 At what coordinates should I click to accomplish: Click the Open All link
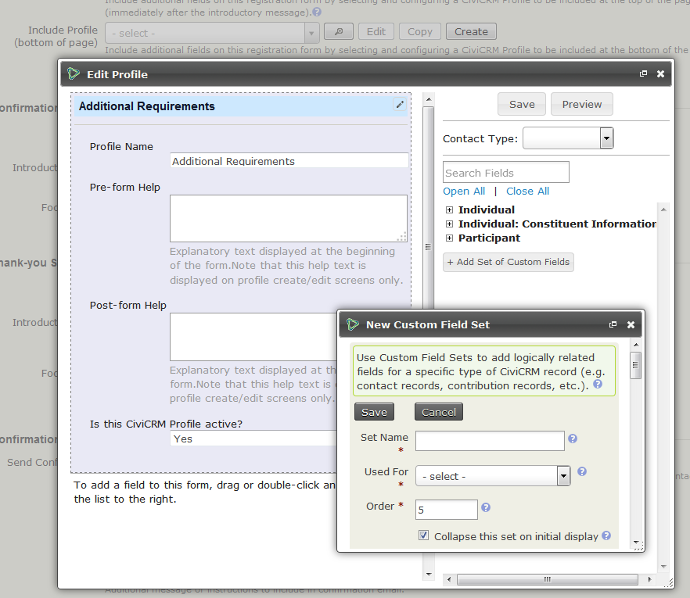(464, 191)
